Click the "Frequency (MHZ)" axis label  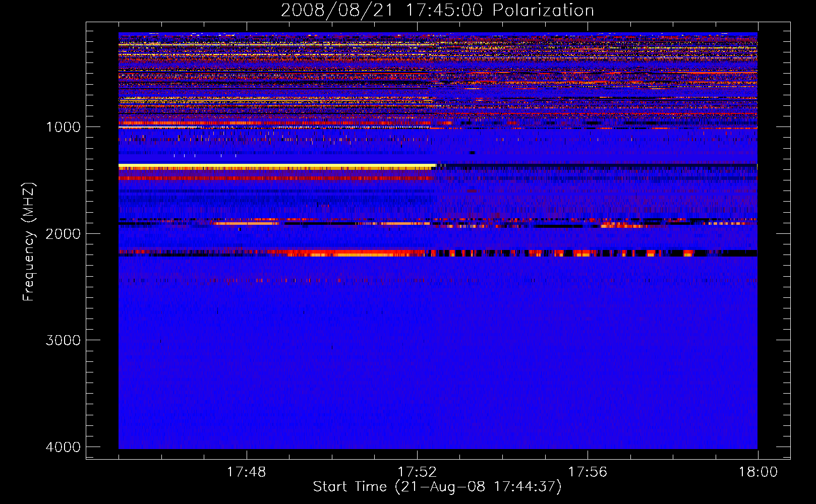pos(29,241)
